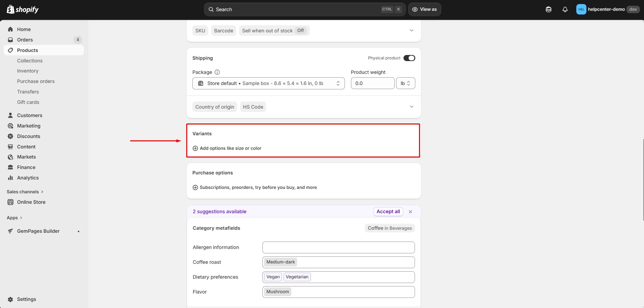Click the Settings gear at bottom
This screenshot has width=644, height=308.
[10, 299]
